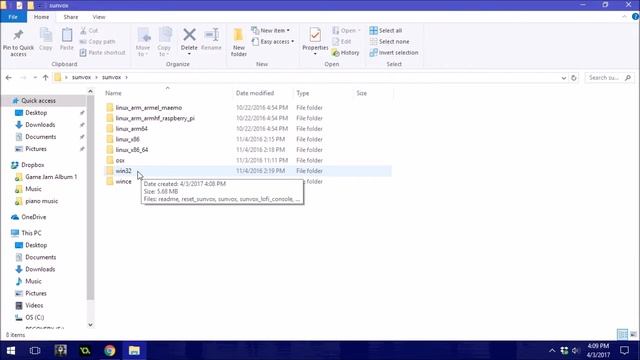Click the Refresh button
This screenshot has height=360, width=640.
(x=574, y=78)
